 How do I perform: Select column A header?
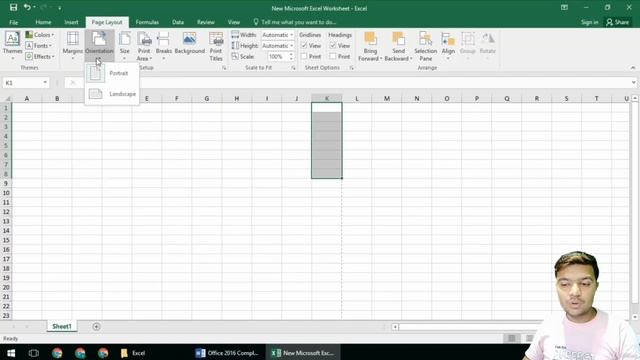click(x=27, y=98)
